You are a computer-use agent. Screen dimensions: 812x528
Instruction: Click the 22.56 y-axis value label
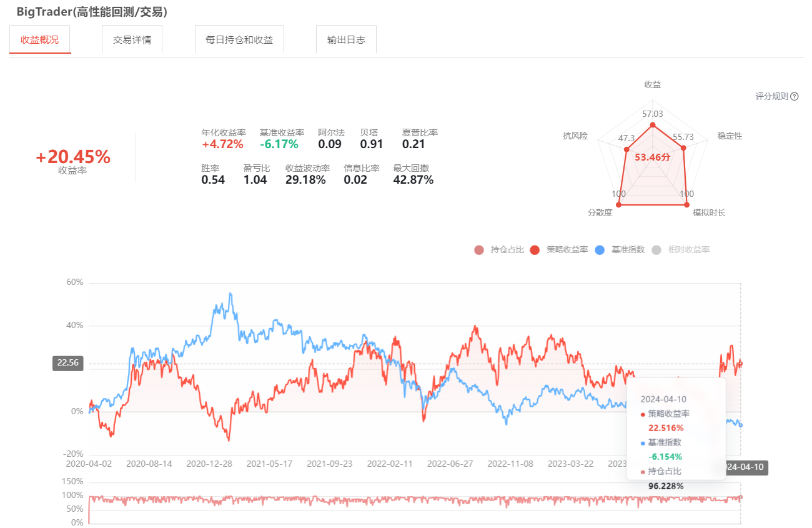[68, 364]
